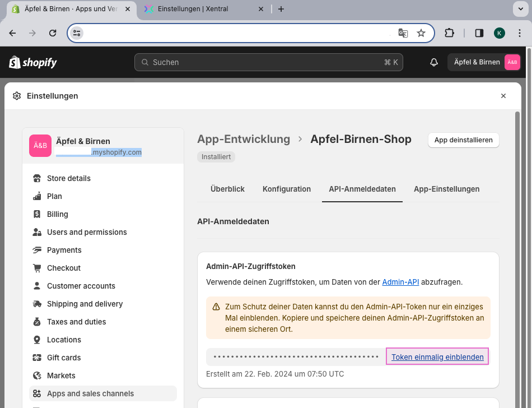Click the Shopify logo in header

click(x=33, y=62)
